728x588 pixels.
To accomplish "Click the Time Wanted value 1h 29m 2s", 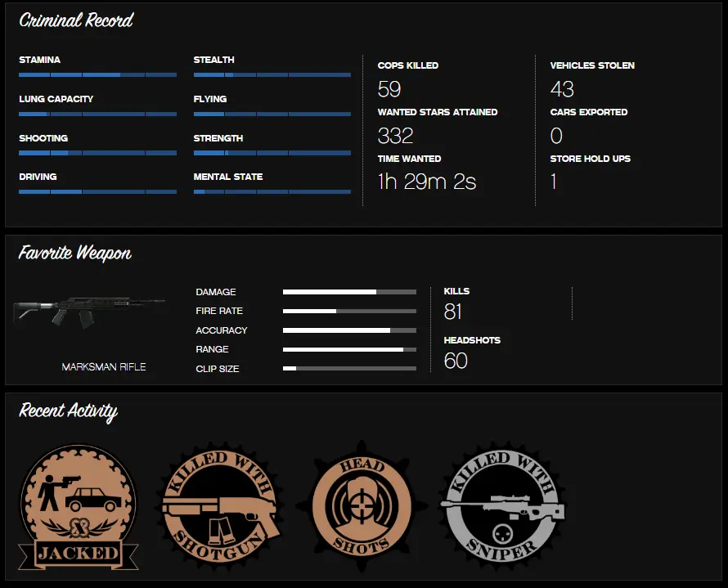I will coord(427,182).
